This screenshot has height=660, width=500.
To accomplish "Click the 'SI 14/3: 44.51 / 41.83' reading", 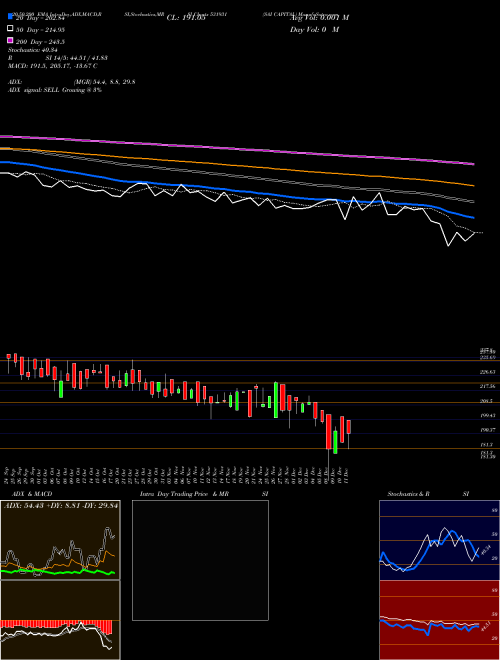I will point(77,58).
